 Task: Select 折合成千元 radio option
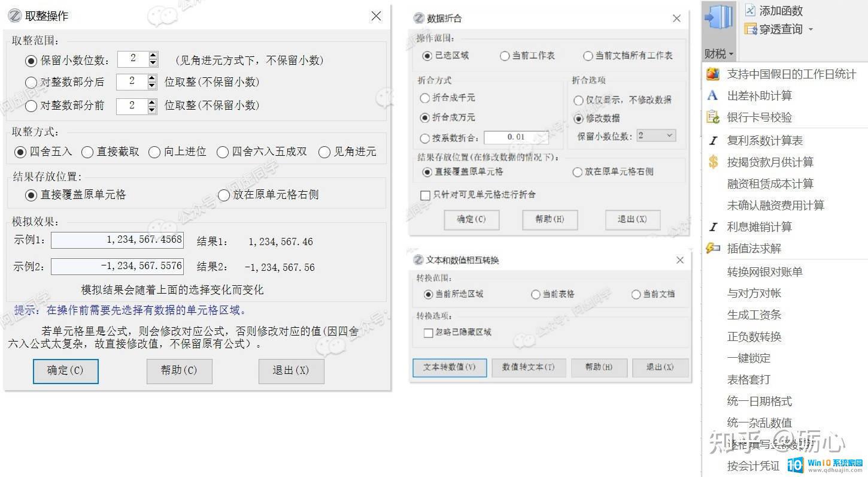(x=425, y=98)
